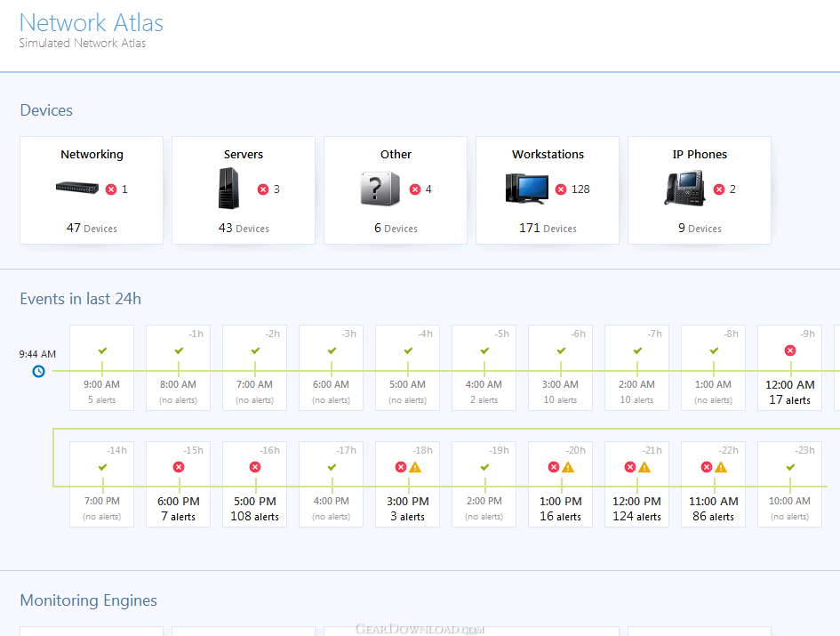Click the red error icon above 11:00 AM

tap(707, 467)
